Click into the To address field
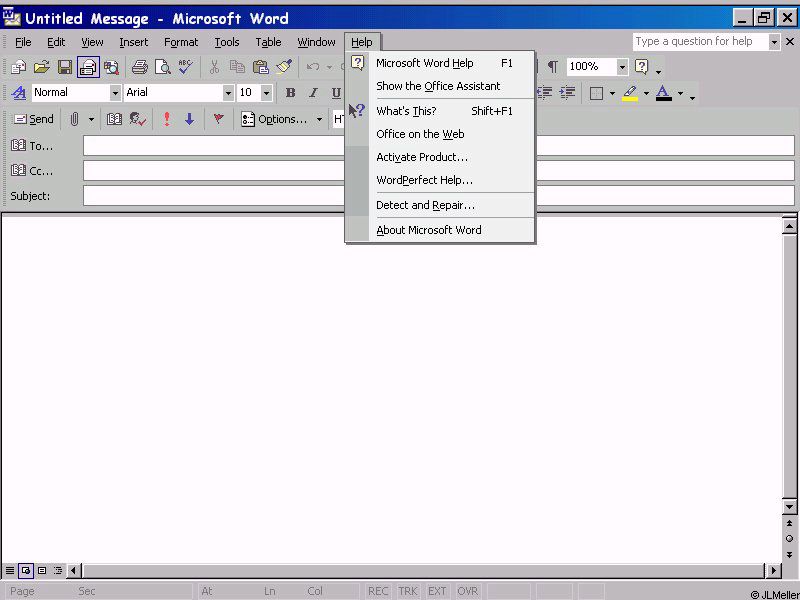 click(439, 146)
